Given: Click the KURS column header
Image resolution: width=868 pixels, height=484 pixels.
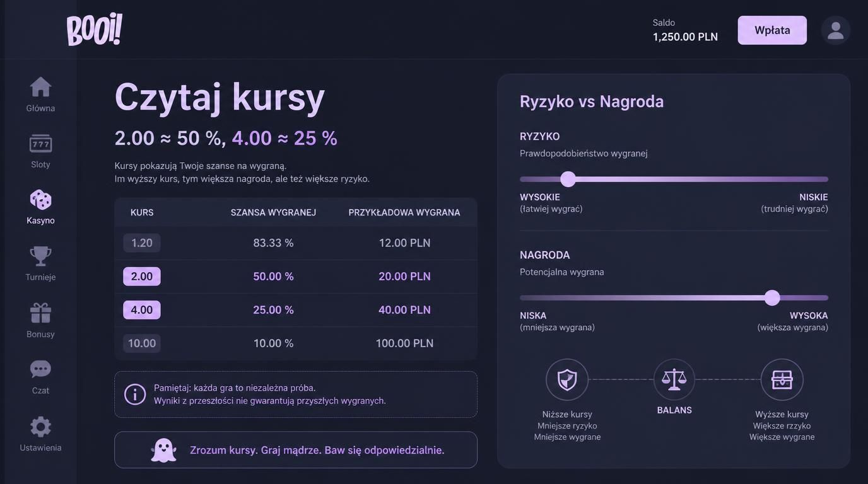Looking at the screenshot, I should coord(142,212).
